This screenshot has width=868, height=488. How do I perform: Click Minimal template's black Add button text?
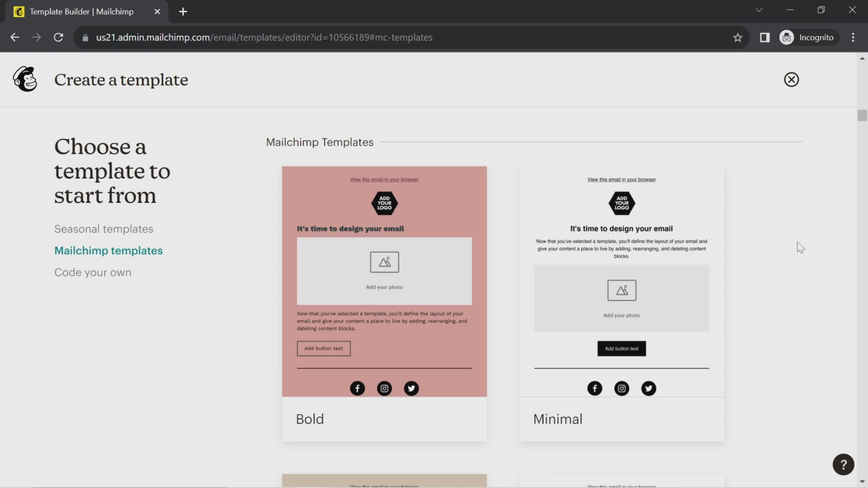[621, 349]
